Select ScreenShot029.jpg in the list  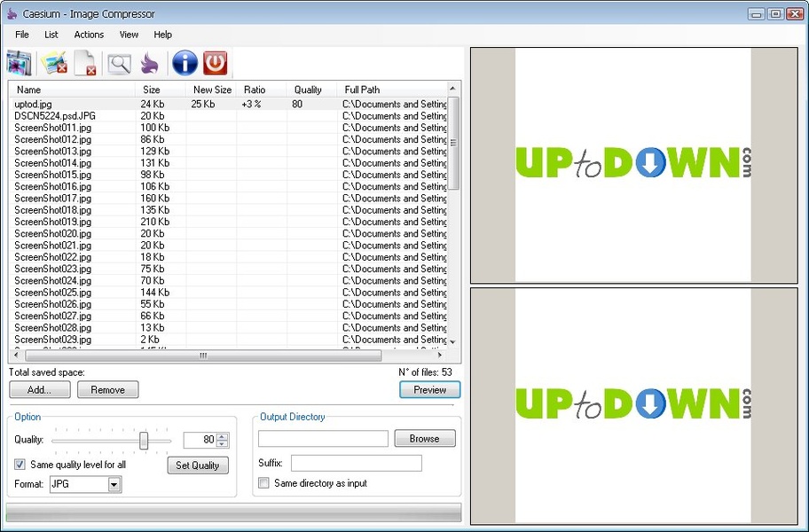(229, 340)
